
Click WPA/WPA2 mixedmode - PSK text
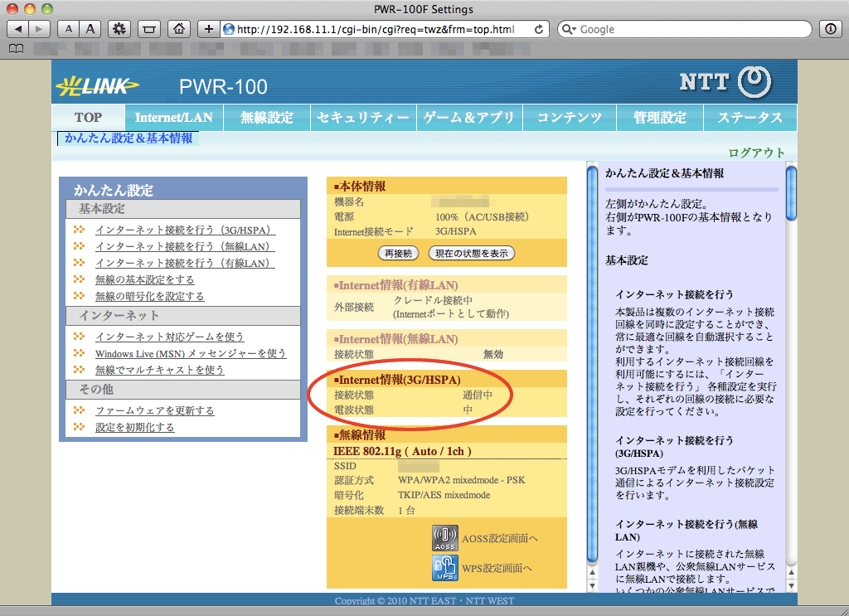(461, 480)
